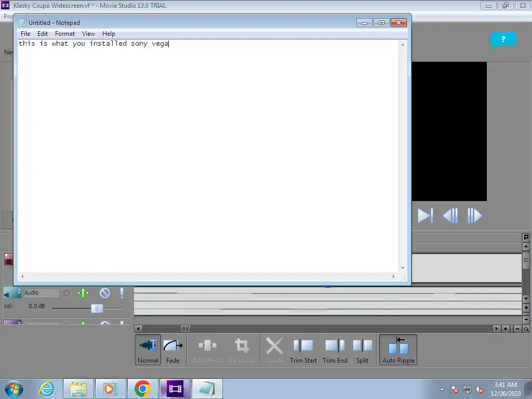Zoom out time with horizontal minus
Image resolution: width=532 pixels, height=399 pixels.
tap(517, 328)
